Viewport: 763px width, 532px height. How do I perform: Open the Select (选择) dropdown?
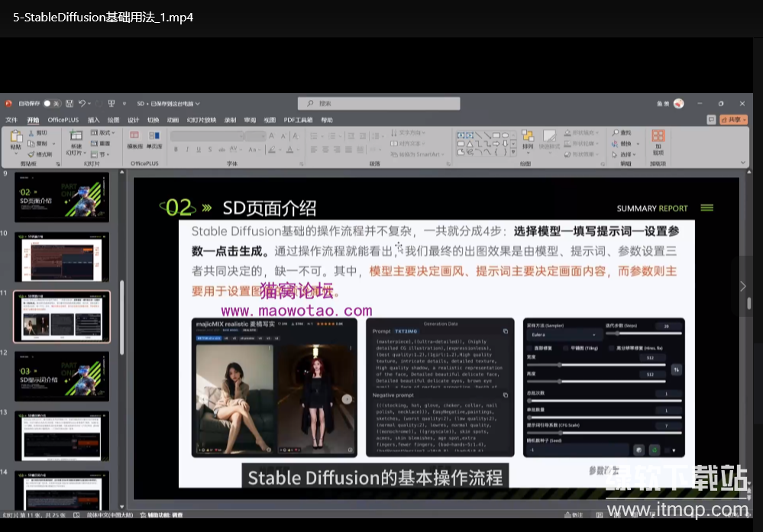pyautogui.click(x=624, y=154)
